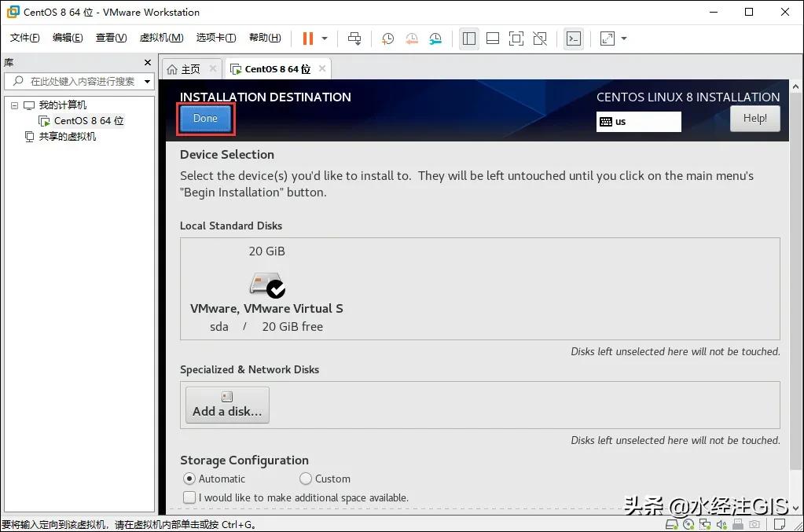Switch to the 主页 tab
Image resolution: width=804 pixels, height=532 pixels.
click(x=189, y=68)
